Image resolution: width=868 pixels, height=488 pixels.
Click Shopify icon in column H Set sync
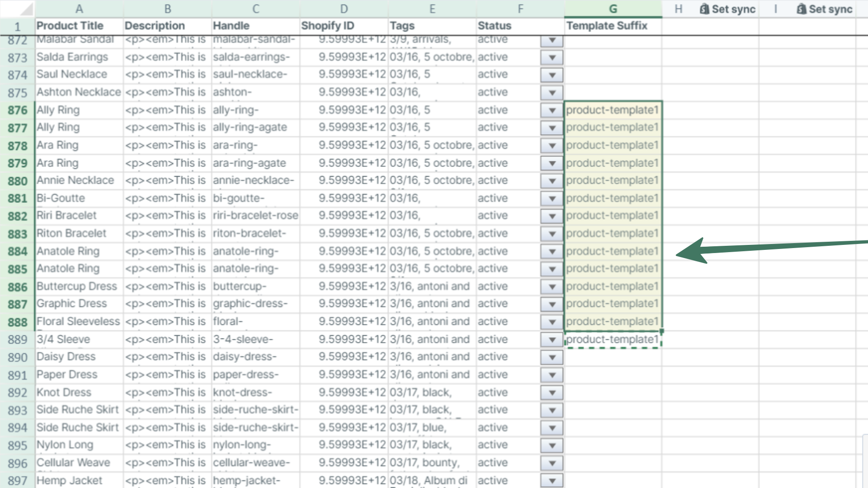704,9
